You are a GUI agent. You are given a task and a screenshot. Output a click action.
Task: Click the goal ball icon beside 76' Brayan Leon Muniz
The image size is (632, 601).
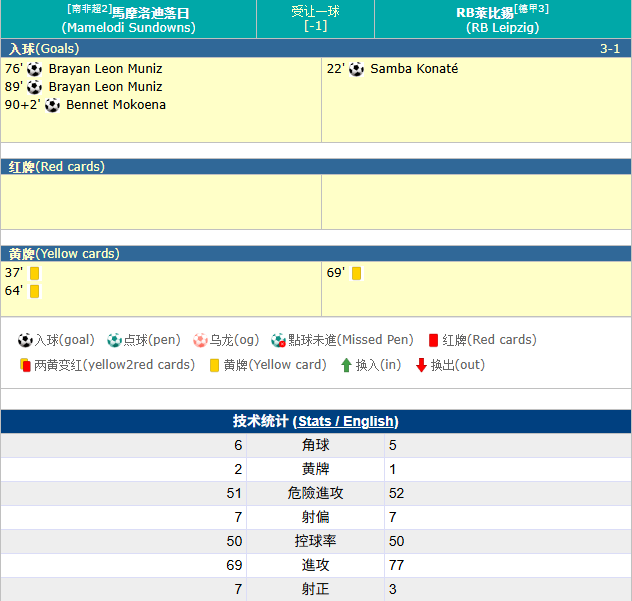click(34, 69)
